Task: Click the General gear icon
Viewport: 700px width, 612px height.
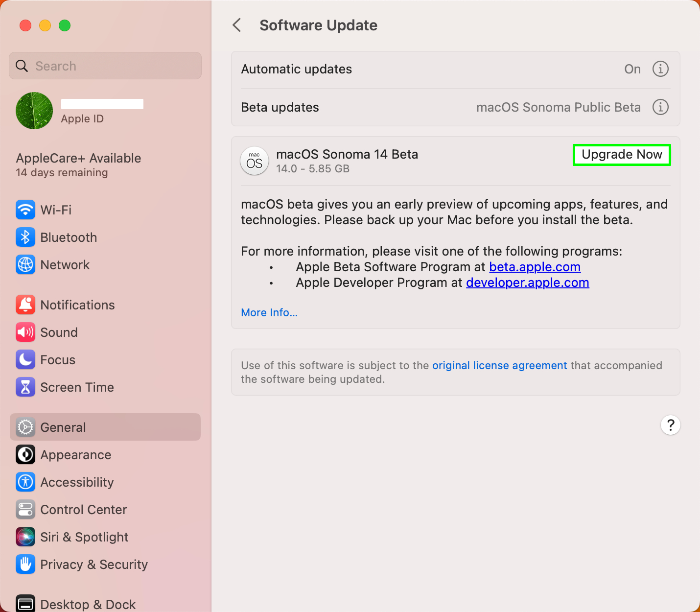Action: (x=25, y=427)
